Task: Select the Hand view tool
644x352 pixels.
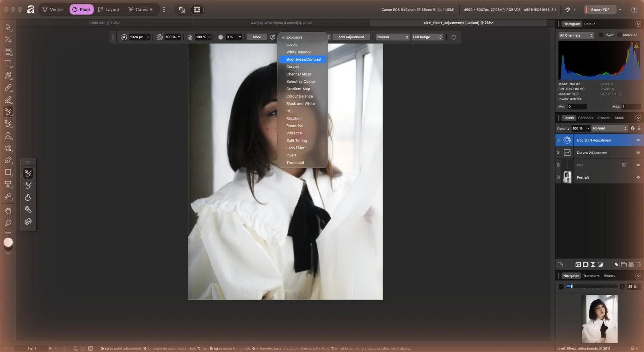Action: pos(8,210)
